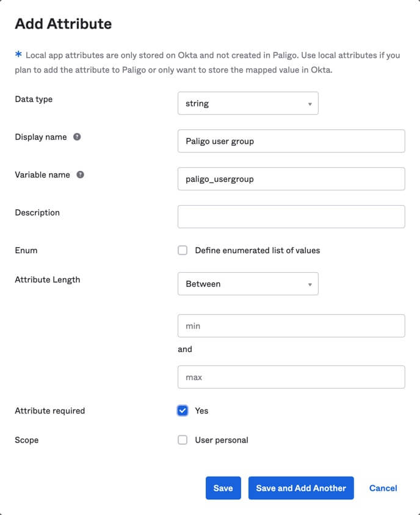Click inside the Display name field
This screenshot has height=515, width=420.
pos(291,141)
